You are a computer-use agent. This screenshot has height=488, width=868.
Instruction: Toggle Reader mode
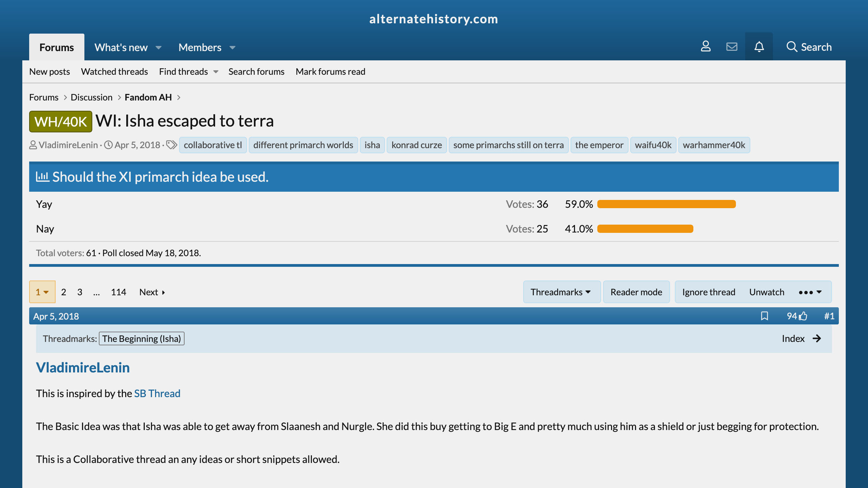click(636, 292)
